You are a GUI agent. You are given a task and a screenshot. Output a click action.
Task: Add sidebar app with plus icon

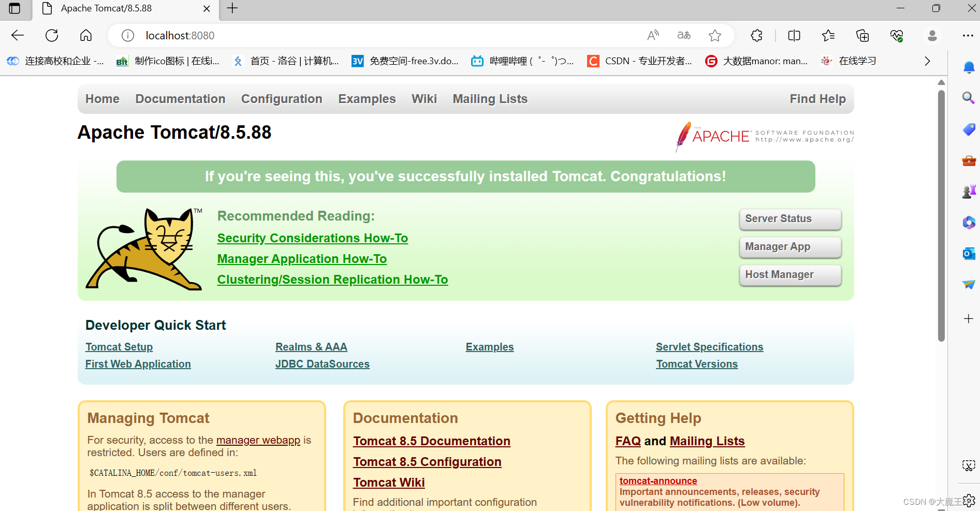coord(969,318)
